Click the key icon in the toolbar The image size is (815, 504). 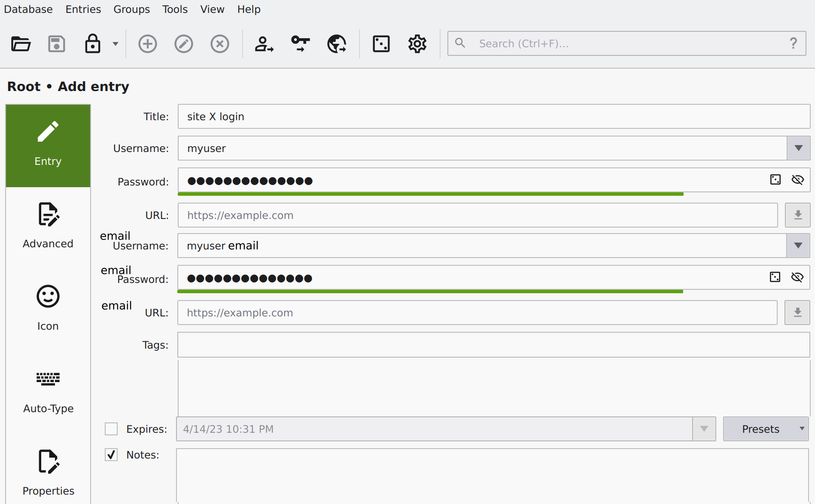[x=300, y=43]
